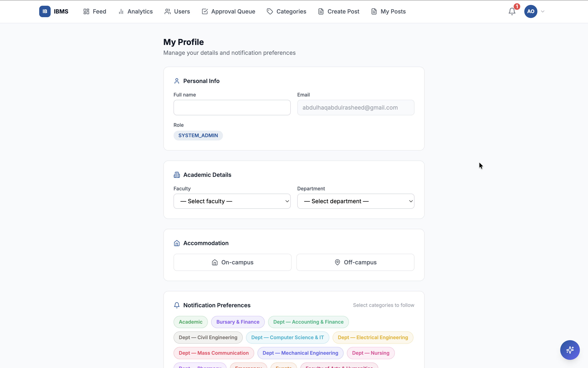Toggle Dept — Computer Science & IT chip
588x368 pixels.
tap(287, 337)
